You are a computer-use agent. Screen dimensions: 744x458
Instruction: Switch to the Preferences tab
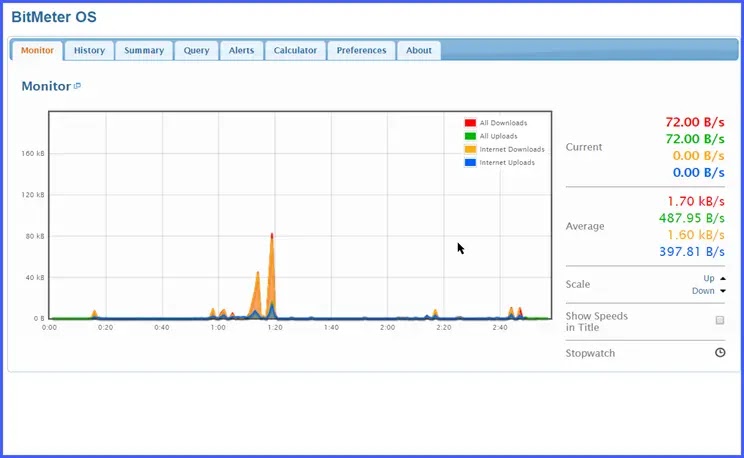(x=361, y=50)
